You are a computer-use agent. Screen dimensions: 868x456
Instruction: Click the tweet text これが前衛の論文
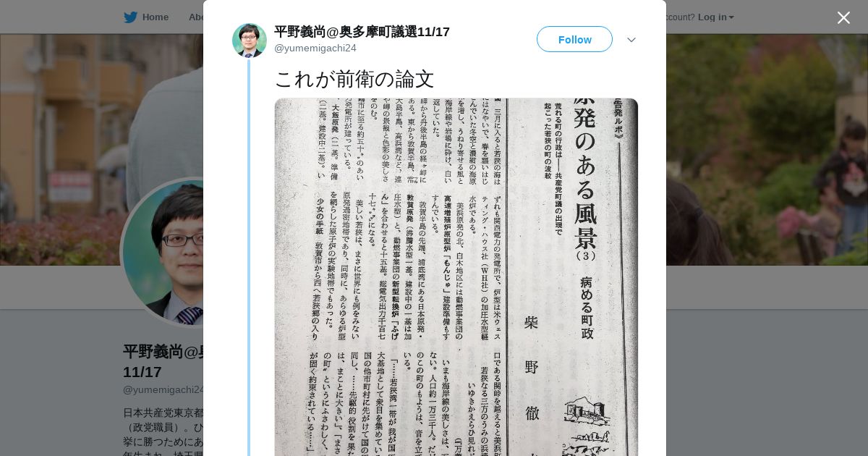(354, 79)
